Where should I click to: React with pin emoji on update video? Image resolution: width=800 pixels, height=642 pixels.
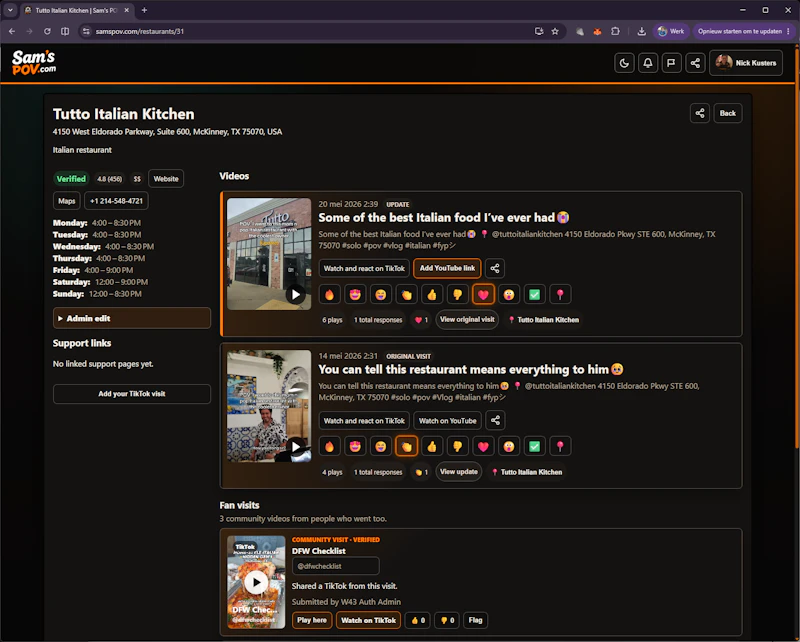point(560,294)
